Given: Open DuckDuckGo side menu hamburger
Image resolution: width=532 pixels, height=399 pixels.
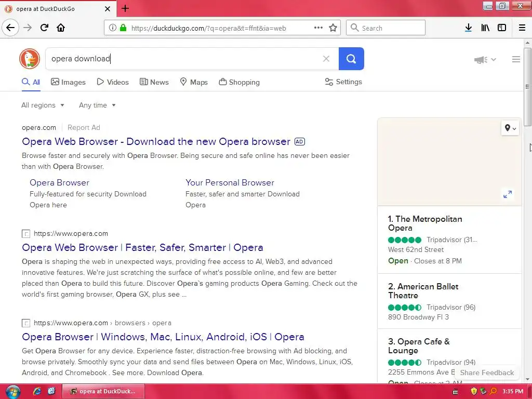Looking at the screenshot, I should click(x=516, y=59).
